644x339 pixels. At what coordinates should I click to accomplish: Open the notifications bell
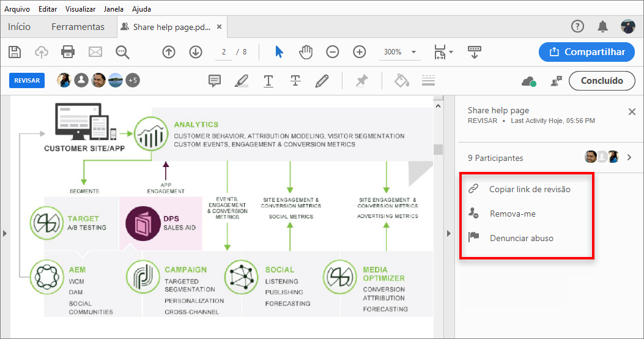pos(602,27)
